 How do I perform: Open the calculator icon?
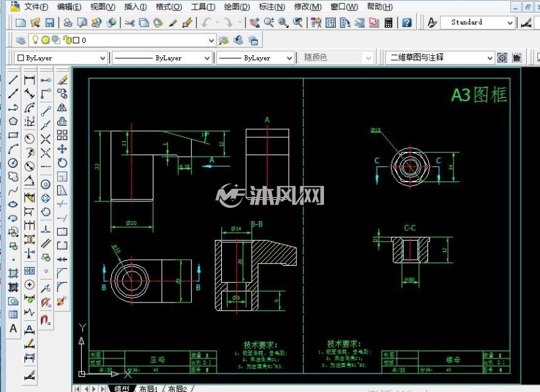[x=389, y=23]
